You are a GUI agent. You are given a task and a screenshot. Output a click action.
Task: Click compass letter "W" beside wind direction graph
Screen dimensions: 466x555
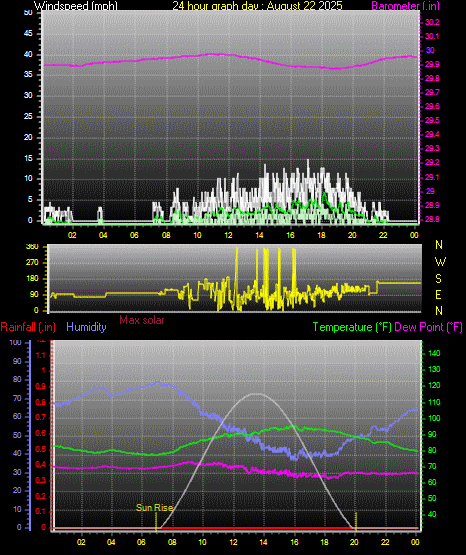click(440, 262)
